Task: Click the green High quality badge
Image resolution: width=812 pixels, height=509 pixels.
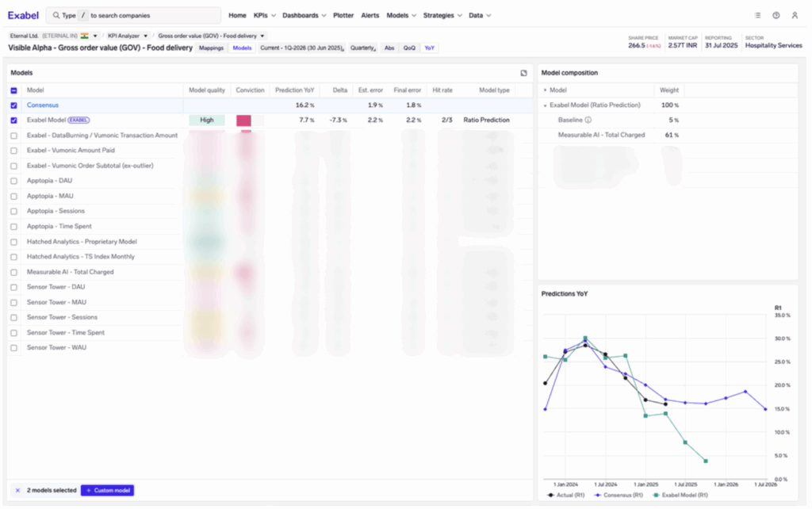Action: [x=207, y=121]
